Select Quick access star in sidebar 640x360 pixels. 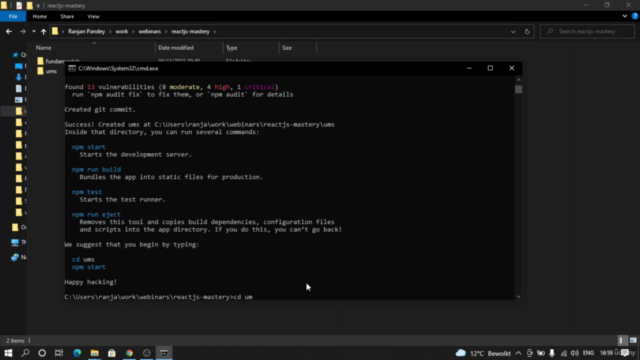pyautogui.click(x=16, y=55)
